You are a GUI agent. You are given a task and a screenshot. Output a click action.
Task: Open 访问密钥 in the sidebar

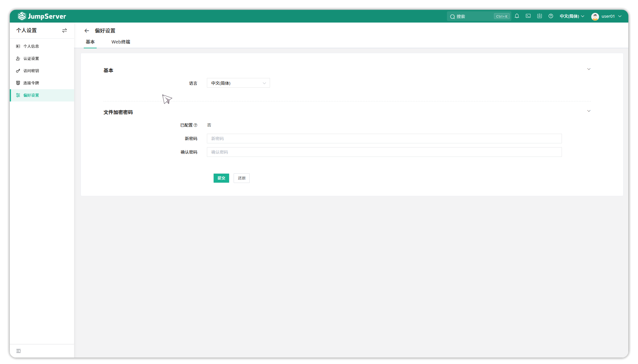tap(31, 71)
